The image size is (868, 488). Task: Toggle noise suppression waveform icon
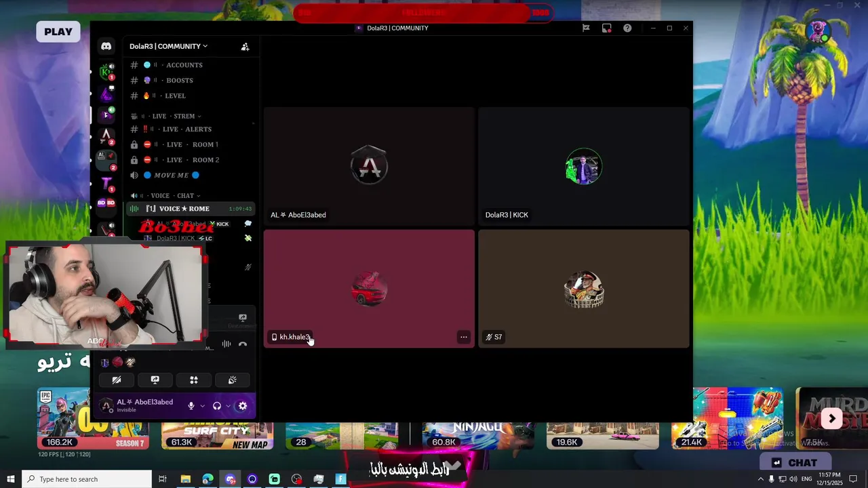226,344
